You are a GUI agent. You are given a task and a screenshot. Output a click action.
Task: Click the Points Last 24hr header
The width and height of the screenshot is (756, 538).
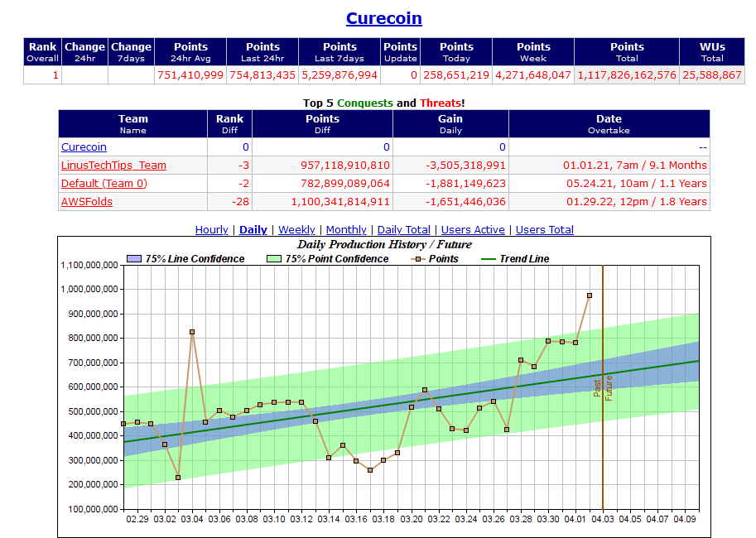pos(262,52)
